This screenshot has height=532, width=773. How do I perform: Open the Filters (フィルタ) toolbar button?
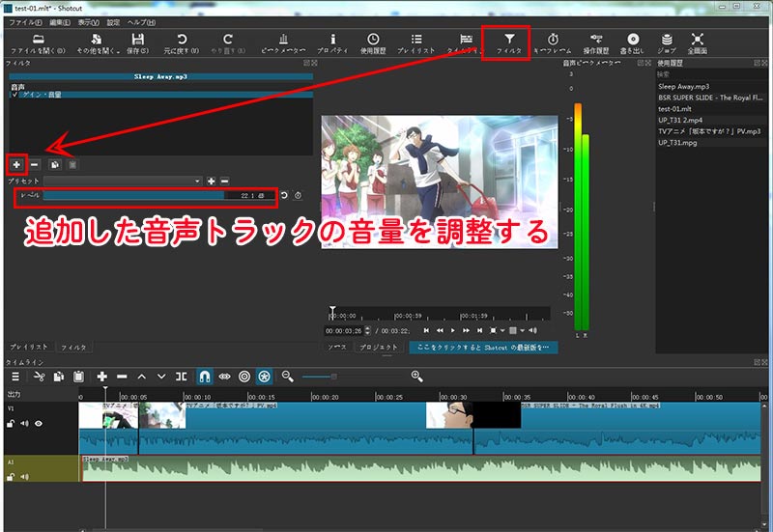point(509,43)
